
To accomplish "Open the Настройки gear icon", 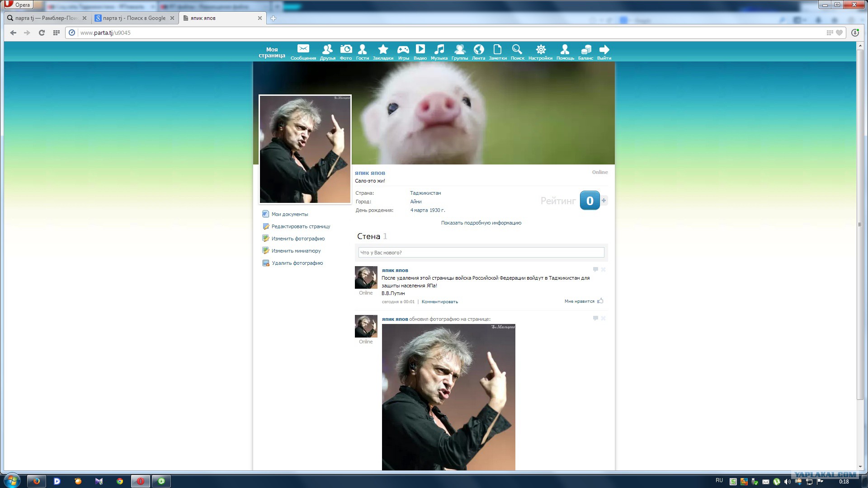I will point(540,52).
